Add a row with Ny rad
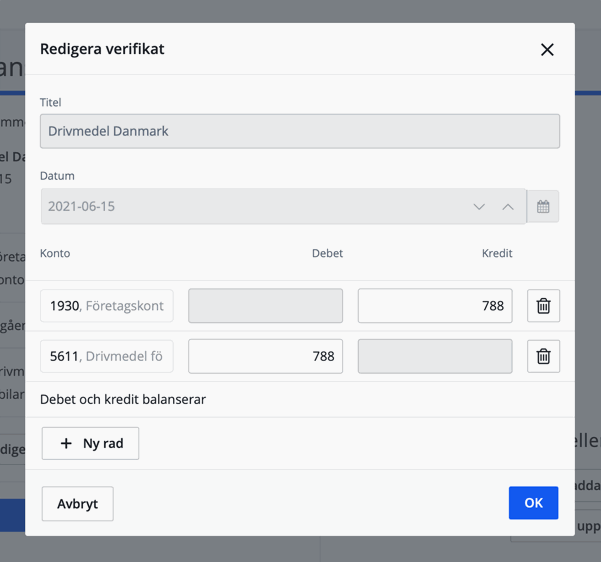Screen dimensions: 601x562 [x=90, y=443]
